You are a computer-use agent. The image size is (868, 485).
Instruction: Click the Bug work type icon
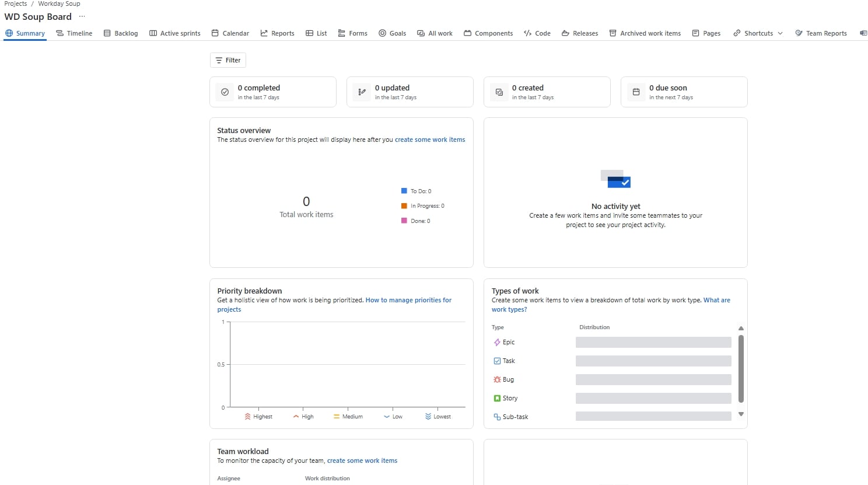pyautogui.click(x=497, y=380)
